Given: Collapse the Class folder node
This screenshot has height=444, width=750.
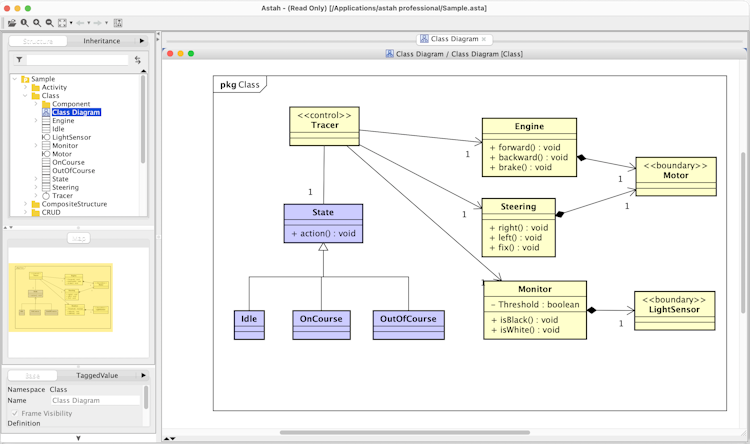Looking at the screenshot, I should tap(25, 96).
